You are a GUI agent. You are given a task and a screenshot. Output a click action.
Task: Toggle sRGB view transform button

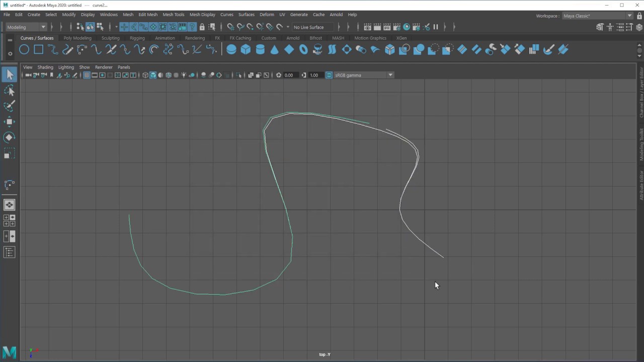click(329, 75)
